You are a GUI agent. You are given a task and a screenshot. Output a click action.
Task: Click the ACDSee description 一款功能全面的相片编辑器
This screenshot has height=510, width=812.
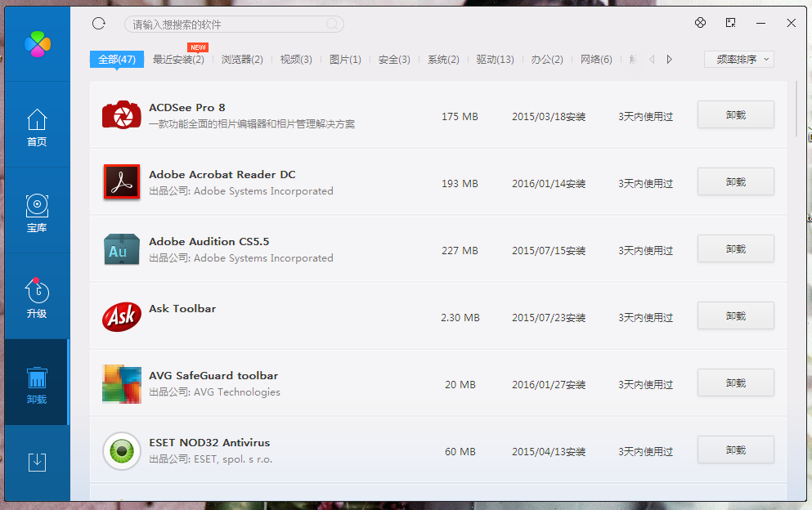[252, 123]
